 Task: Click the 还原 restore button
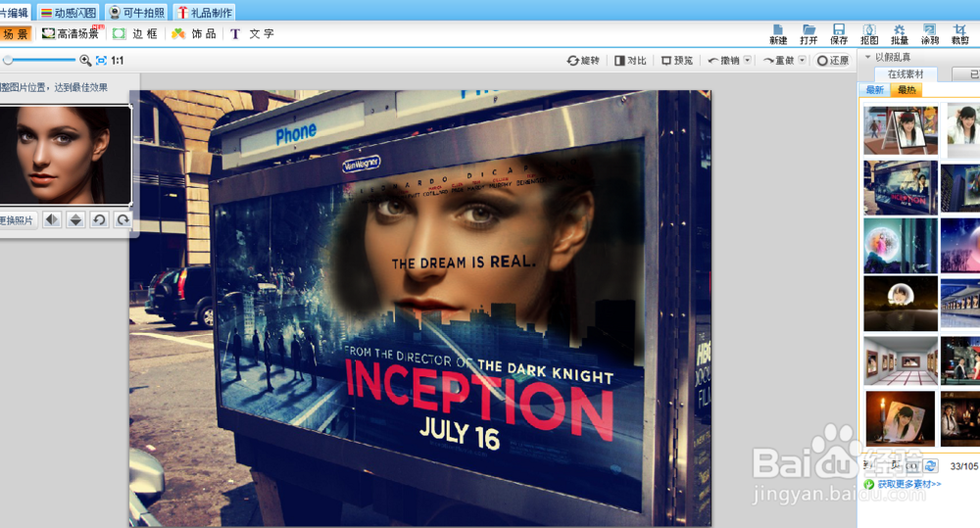(x=833, y=61)
